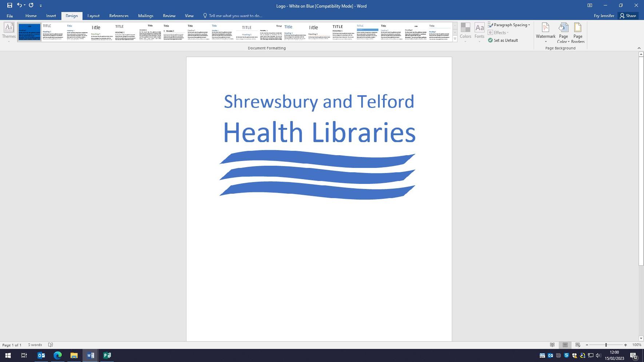The width and height of the screenshot is (644, 362).
Task: Click the '5 words' word count
Action: coord(35,345)
